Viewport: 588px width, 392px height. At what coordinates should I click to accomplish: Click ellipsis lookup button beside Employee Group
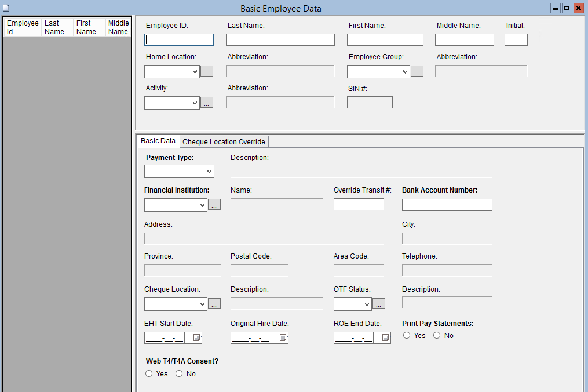coord(417,72)
